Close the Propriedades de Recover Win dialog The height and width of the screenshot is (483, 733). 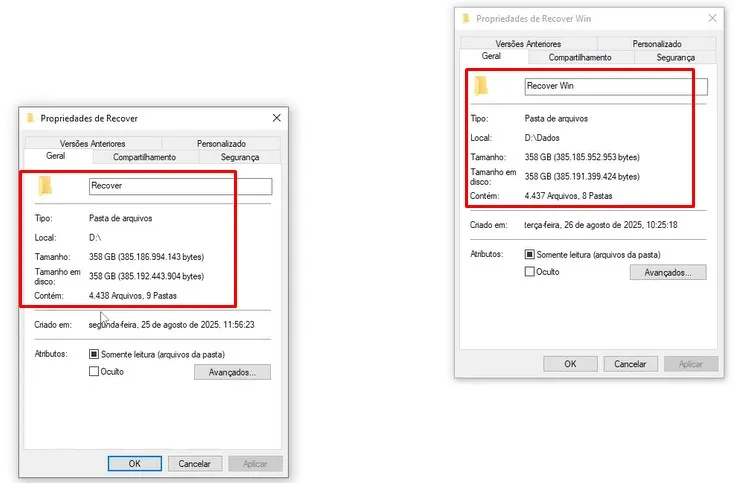coord(712,18)
